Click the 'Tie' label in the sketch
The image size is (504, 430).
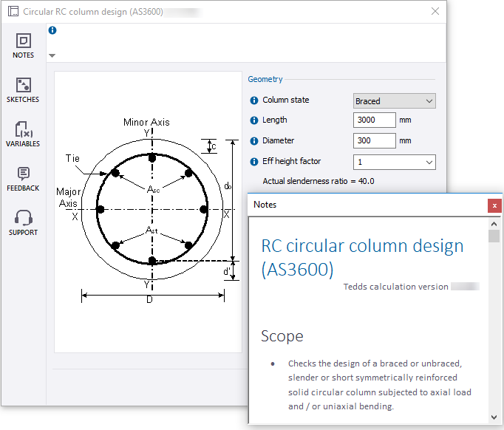(x=72, y=158)
